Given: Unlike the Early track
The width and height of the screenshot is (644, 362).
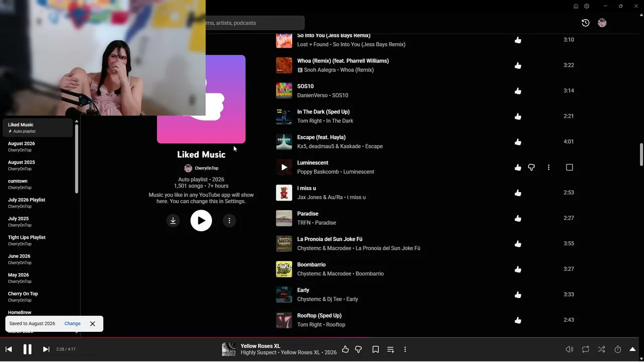Looking at the screenshot, I should pos(518,295).
